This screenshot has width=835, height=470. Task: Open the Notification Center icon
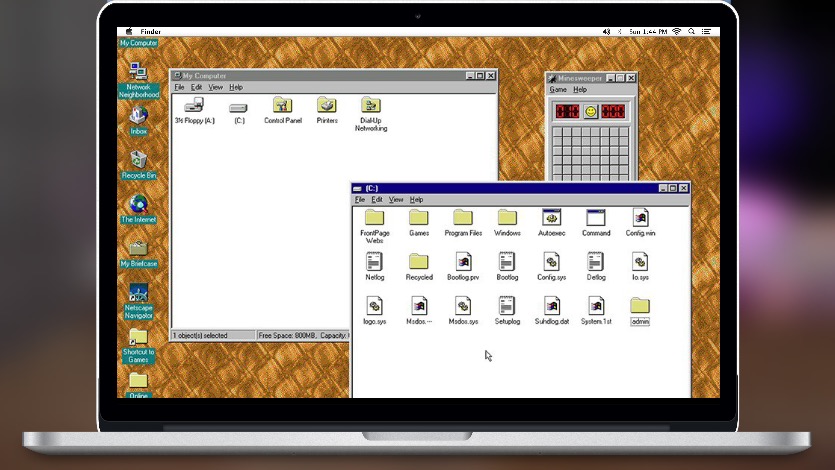tap(706, 31)
